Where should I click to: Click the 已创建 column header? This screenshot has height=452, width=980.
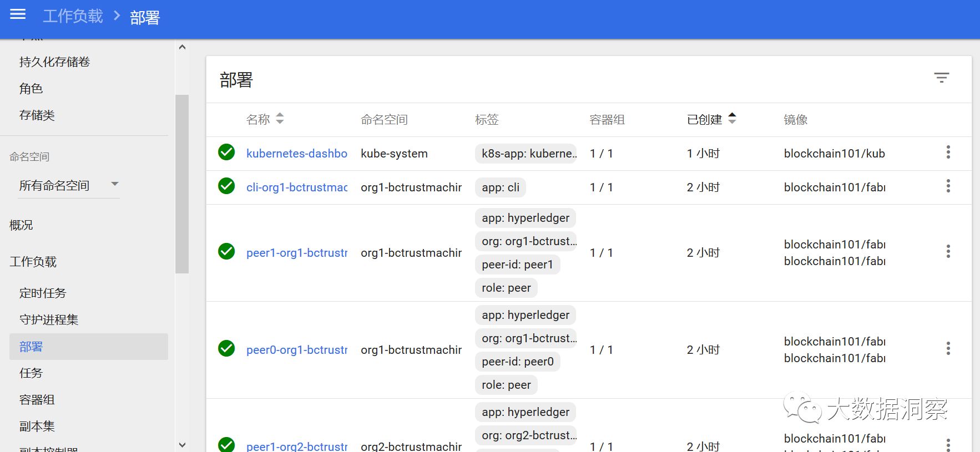pos(704,120)
